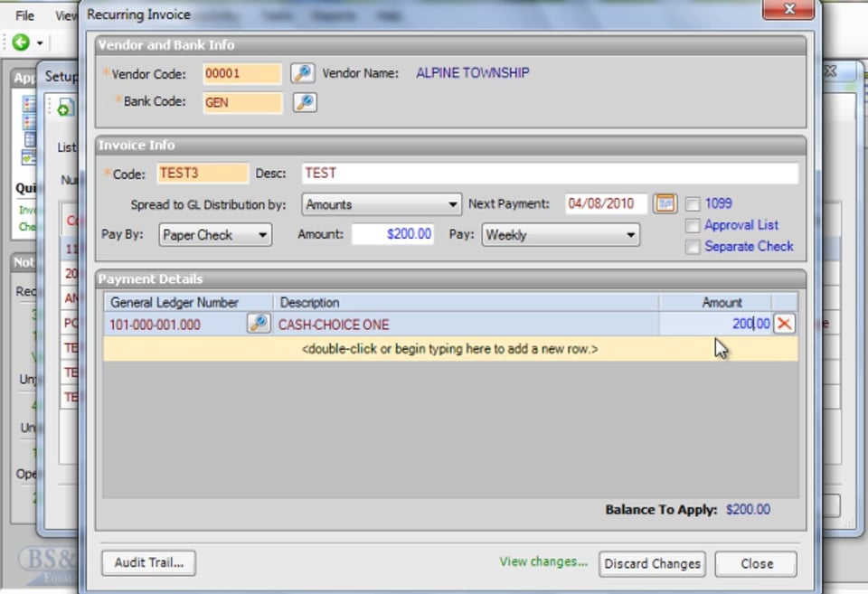Click the payment row amount 200.00 cell

click(714, 324)
